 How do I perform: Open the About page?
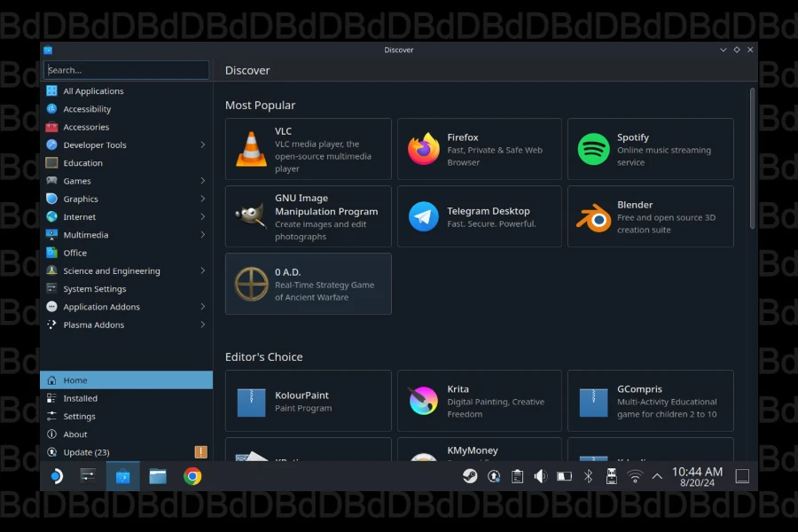(x=126, y=434)
